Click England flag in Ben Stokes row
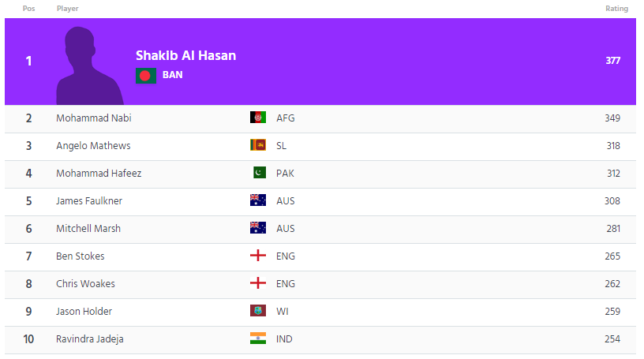 [258, 256]
